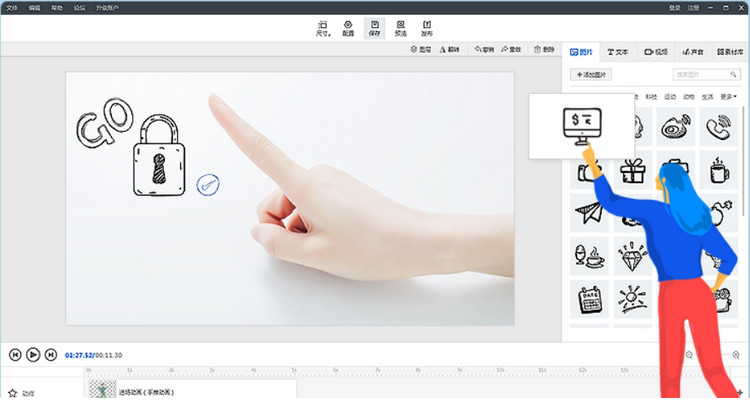The height and width of the screenshot is (413, 750).
Task: Switch to the 文本 (text) tab
Action: pos(618,51)
